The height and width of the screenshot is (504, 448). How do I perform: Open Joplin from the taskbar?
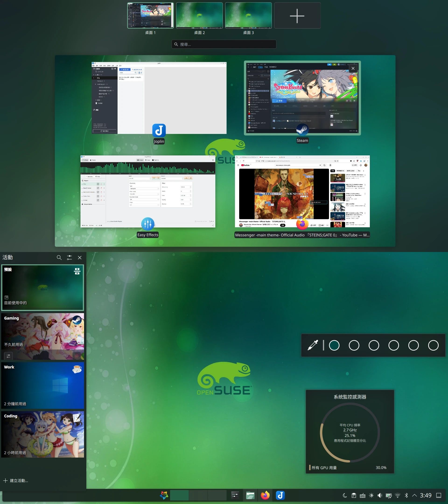click(280, 495)
